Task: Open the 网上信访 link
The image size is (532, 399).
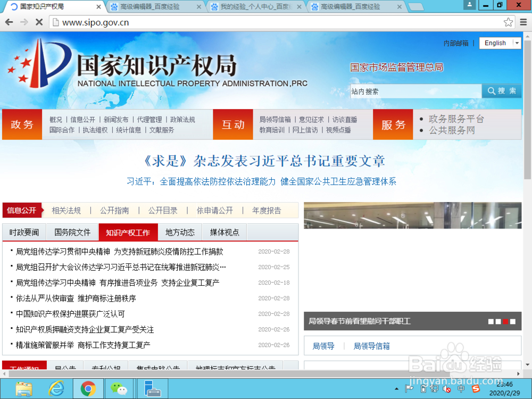Action: coord(305,130)
